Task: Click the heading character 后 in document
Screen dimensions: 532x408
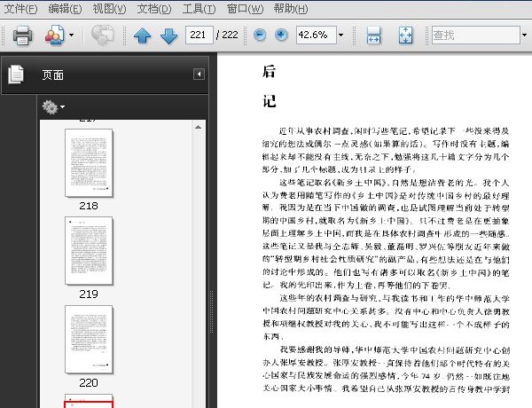Action: click(269, 72)
